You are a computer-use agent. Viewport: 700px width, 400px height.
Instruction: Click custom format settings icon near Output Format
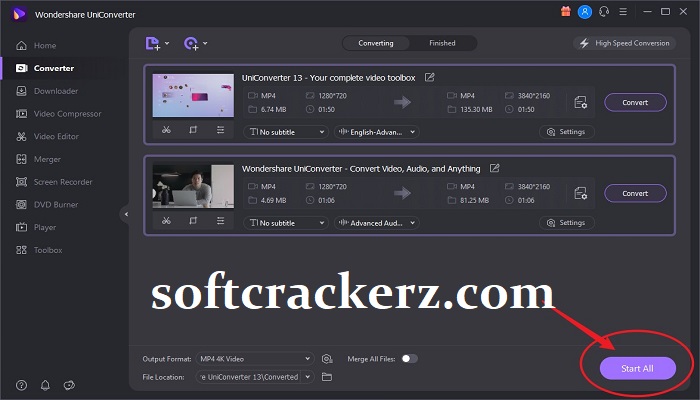tap(327, 359)
